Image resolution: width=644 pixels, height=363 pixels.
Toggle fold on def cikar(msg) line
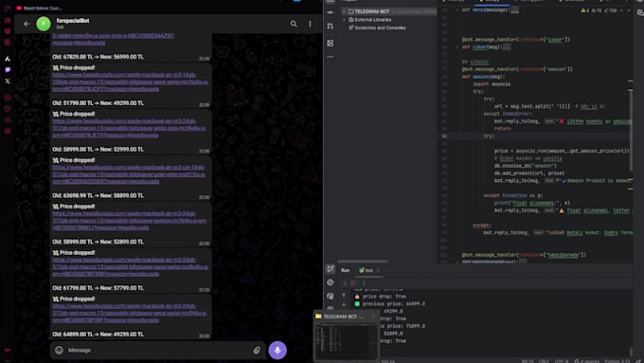click(x=456, y=46)
